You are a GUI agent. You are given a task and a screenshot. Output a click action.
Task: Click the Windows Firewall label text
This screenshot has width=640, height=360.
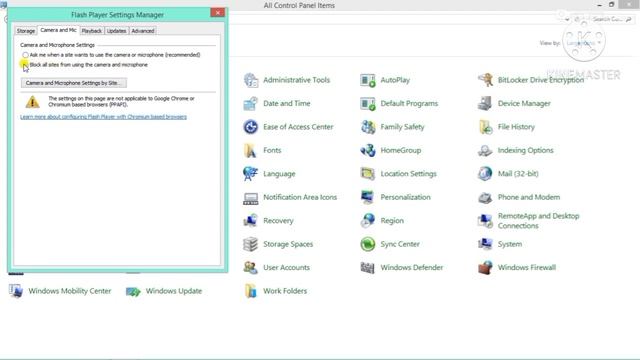pyautogui.click(x=527, y=268)
